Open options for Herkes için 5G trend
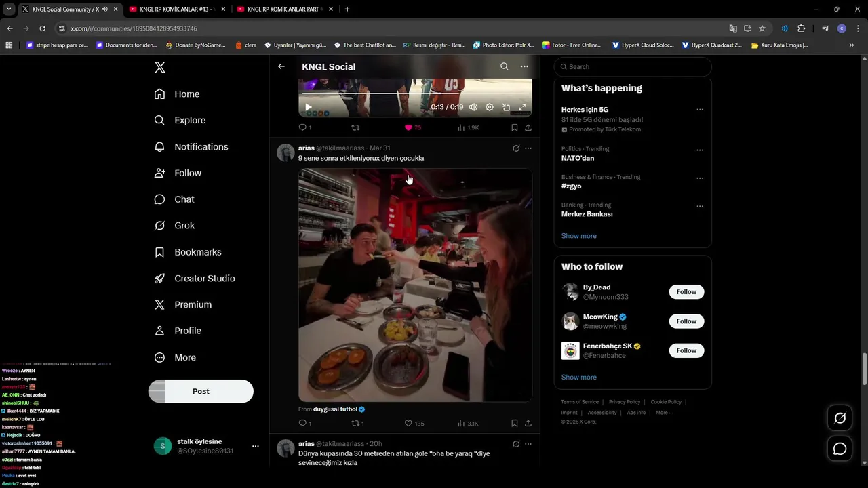The height and width of the screenshot is (488, 868). [x=700, y=110]
